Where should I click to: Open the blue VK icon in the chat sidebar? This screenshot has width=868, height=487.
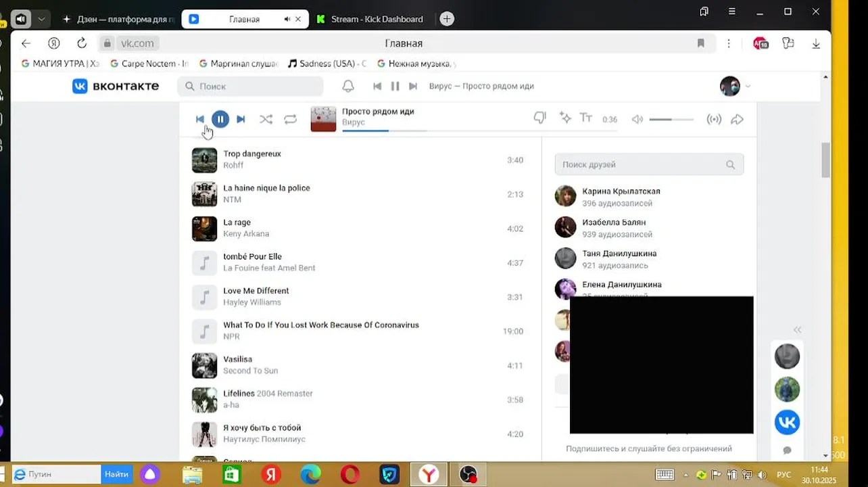tap(787, 422)
